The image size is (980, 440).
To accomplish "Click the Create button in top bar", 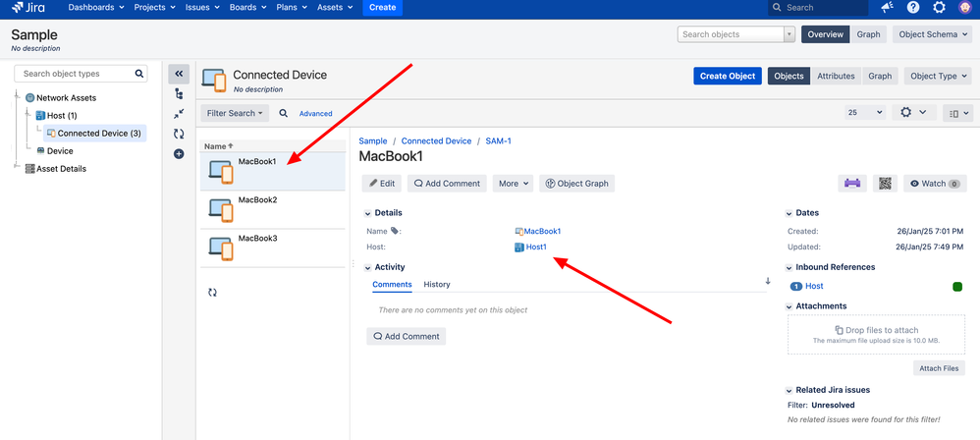I will 383,8.
